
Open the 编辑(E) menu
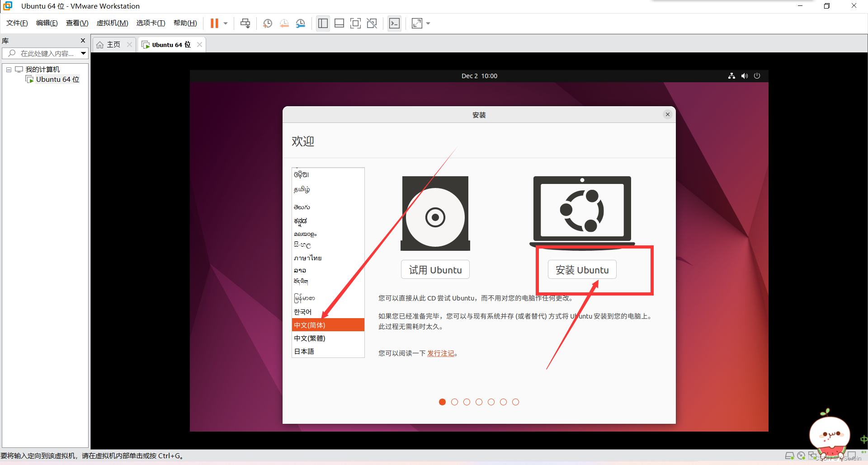tap(47, 23)
